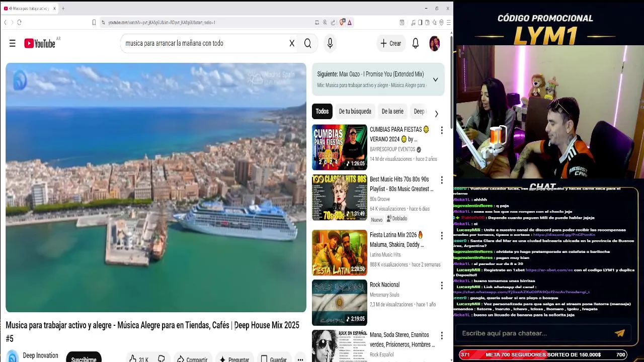Open Fiesta Latina Mix 2026 thumbnail
644x362 pixels.
pos(340,252)
